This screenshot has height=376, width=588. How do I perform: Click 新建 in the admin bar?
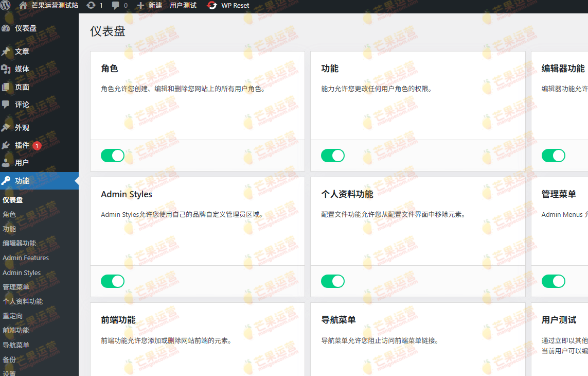(x=155, y=5)
